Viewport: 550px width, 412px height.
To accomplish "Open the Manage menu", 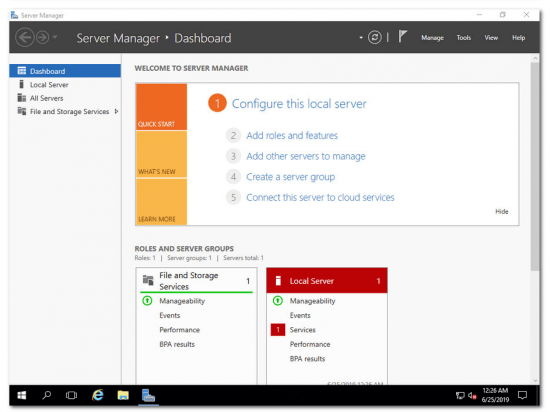I will 432,38.
